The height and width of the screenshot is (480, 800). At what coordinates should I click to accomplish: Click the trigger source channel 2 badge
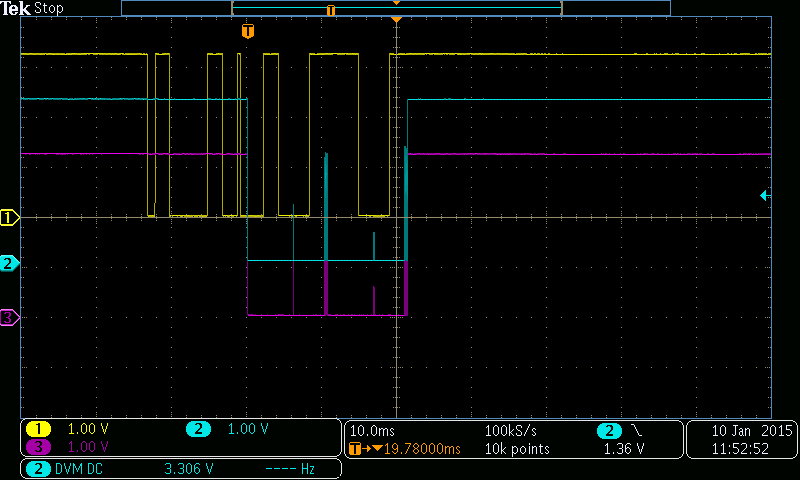point(609,431)
